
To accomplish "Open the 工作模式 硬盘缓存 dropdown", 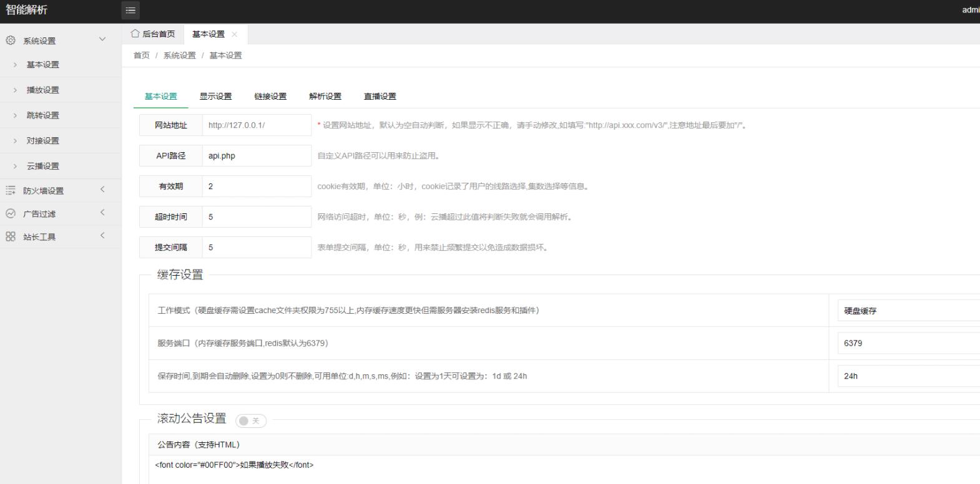I will [x=909, y=311].
